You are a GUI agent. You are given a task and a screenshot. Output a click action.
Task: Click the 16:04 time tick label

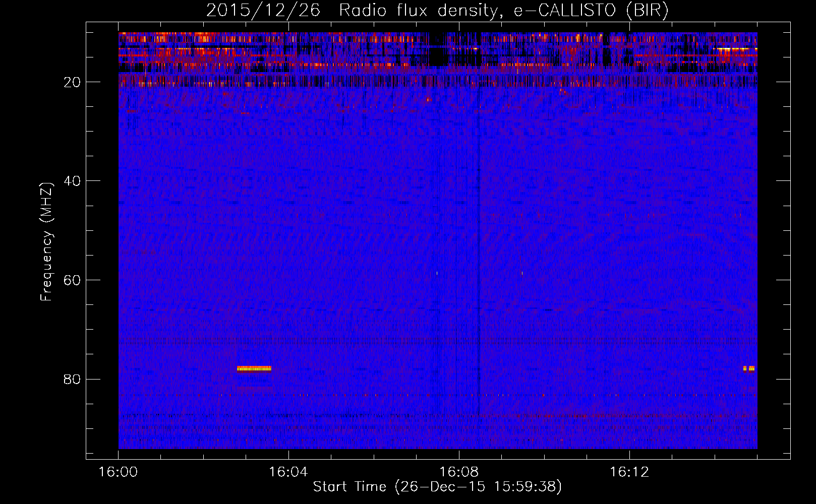pyautogui.click(x=288, y=472)
